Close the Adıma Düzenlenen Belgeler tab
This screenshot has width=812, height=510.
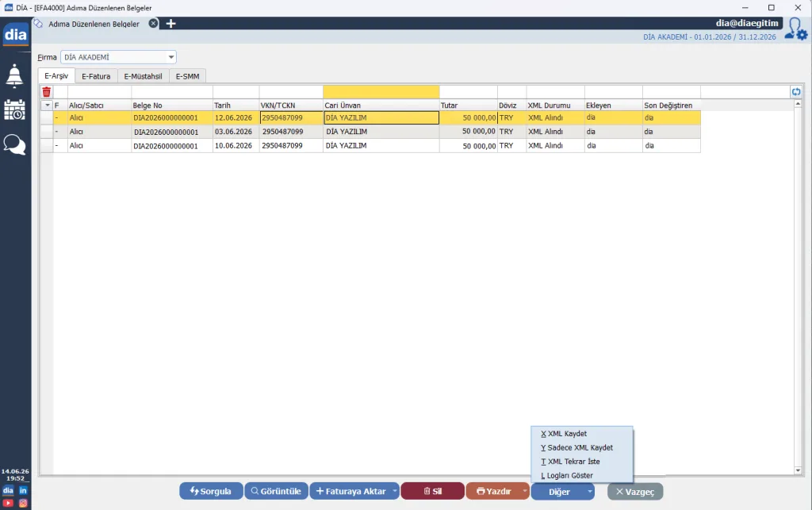(x=153, y=23)
